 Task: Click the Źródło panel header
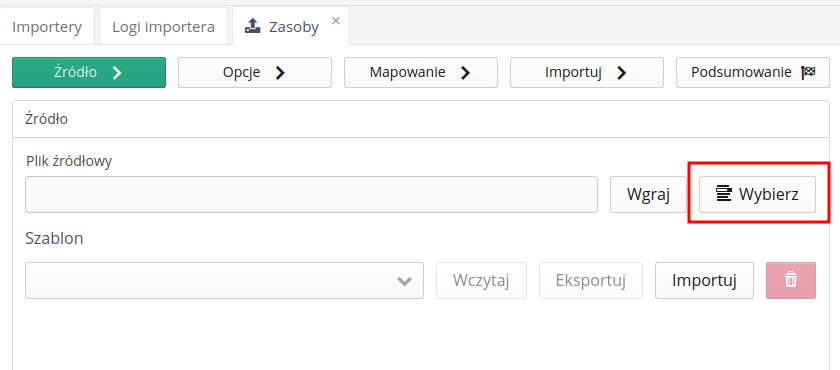421,119
